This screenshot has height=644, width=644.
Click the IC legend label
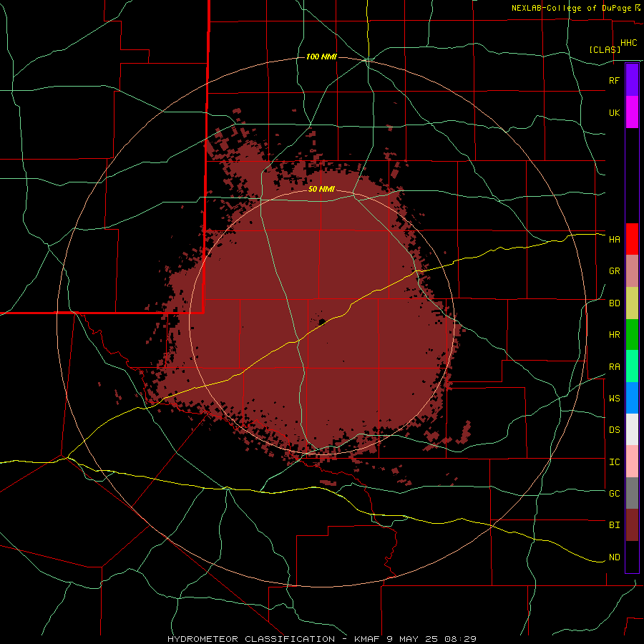coord(614,462)
